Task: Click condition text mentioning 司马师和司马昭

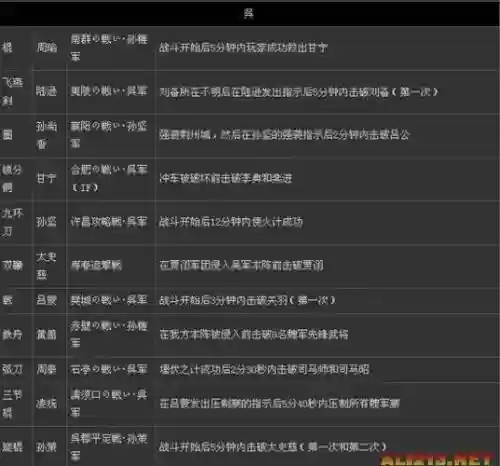Action: 265,369
